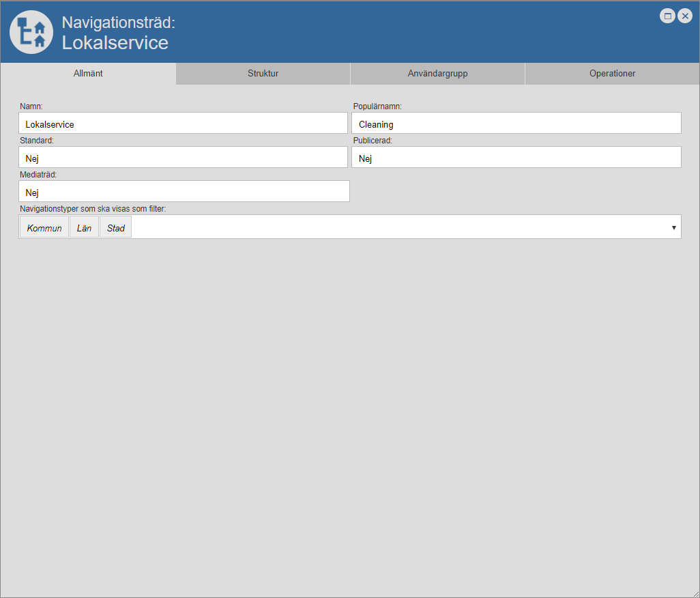Select the Kommun filter tag
This screenshot has width=700, height=598.
pyautogui.click(x=44, y=228)
